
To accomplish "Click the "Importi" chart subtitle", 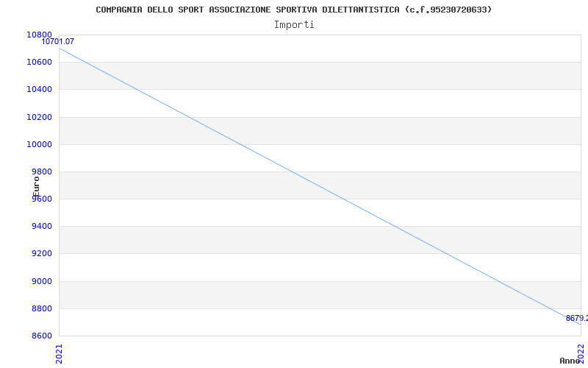I will pos(294,24).
